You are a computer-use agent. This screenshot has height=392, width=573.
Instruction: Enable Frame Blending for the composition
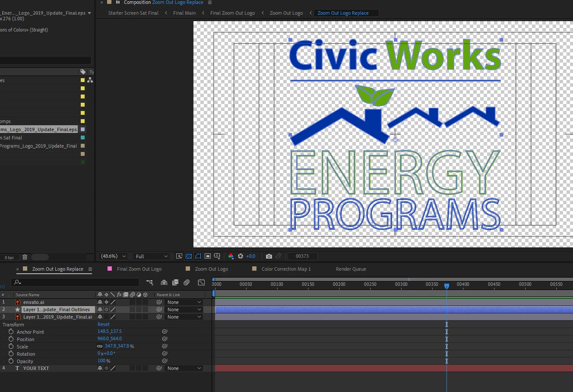(x=175, y=282)
